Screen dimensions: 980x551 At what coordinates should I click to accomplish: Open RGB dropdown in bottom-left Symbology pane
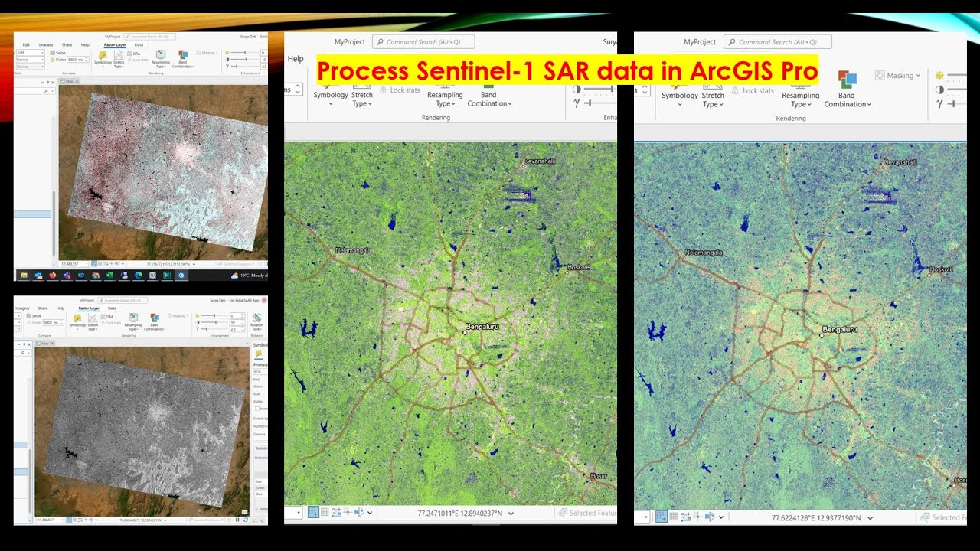[x=260, y=371]
